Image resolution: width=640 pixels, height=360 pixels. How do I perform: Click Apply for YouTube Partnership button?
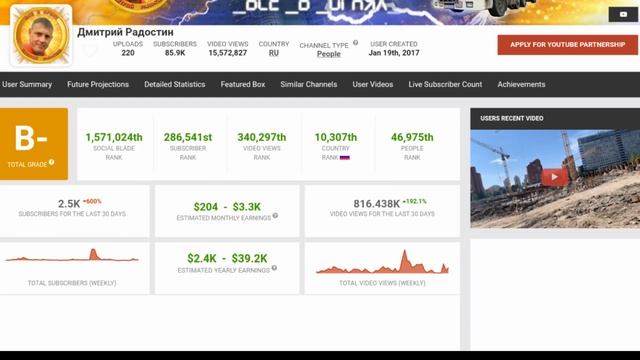point(567,44)
